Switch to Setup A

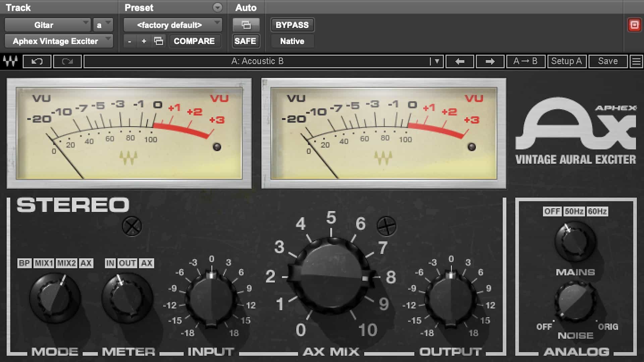pos(567,61)
